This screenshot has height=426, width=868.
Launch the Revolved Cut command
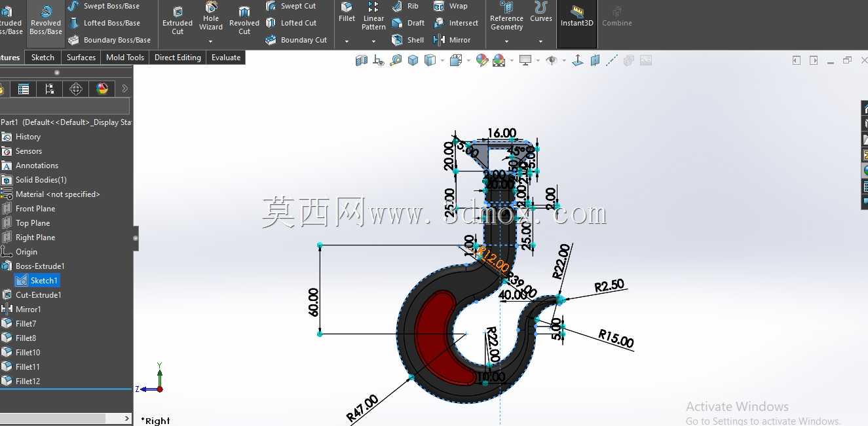pos(244,20)
